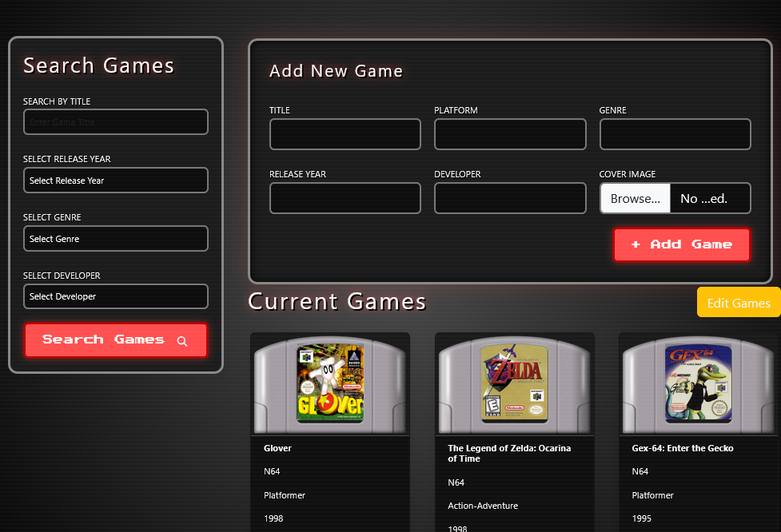Click the magnifier icon in Search Games button
The width and height of the screenshot is (781, 532).
pyautogui.click(x=182, y=341)
